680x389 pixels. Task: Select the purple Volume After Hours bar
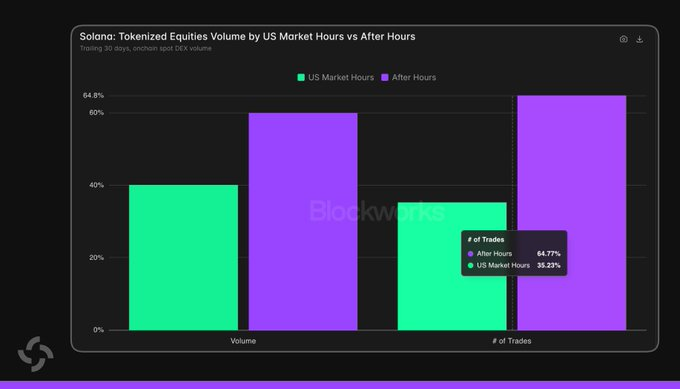click(x=303, y=222)
